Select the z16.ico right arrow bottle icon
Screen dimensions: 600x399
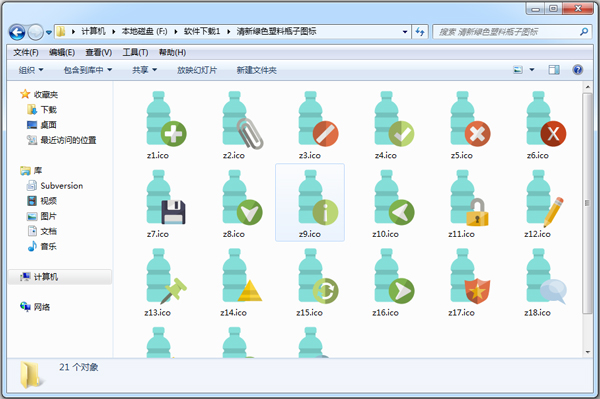coord(394,276)
